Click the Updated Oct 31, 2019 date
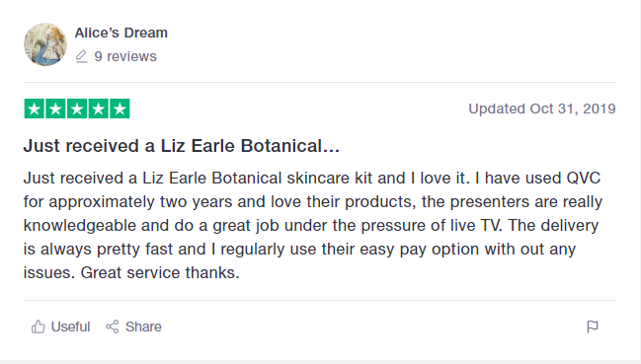The image size is (641, 364). click(x=542, y=109)
